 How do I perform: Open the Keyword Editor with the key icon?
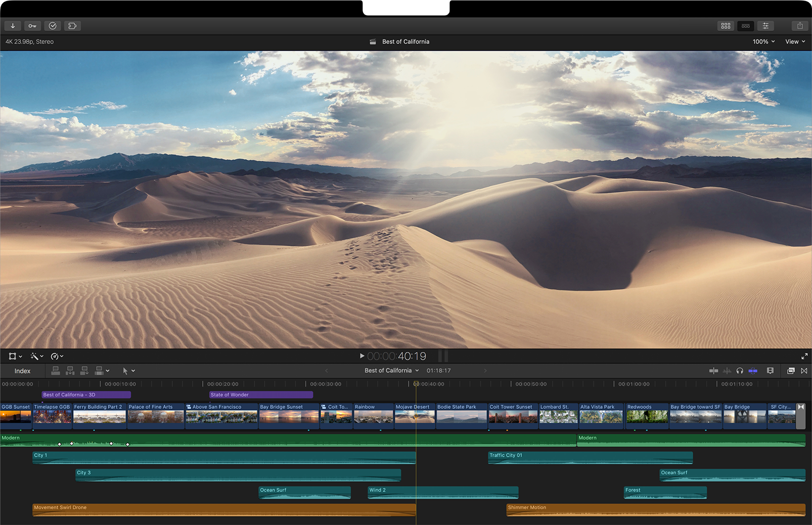32,25
